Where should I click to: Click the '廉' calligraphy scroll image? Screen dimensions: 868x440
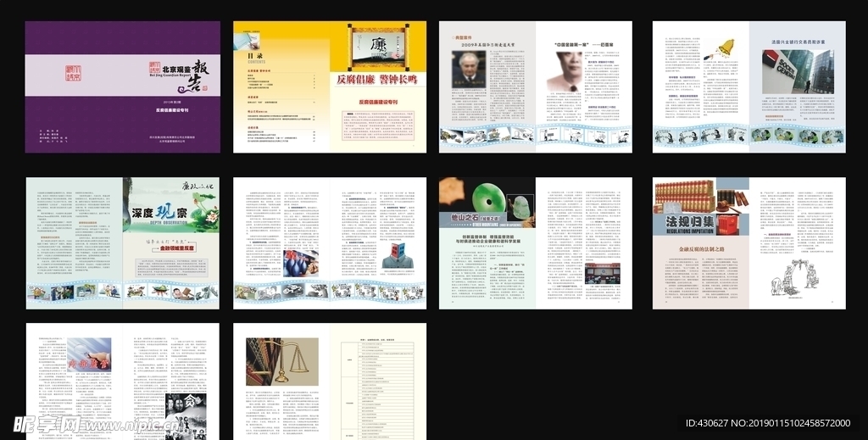click(x=376, y=47)
